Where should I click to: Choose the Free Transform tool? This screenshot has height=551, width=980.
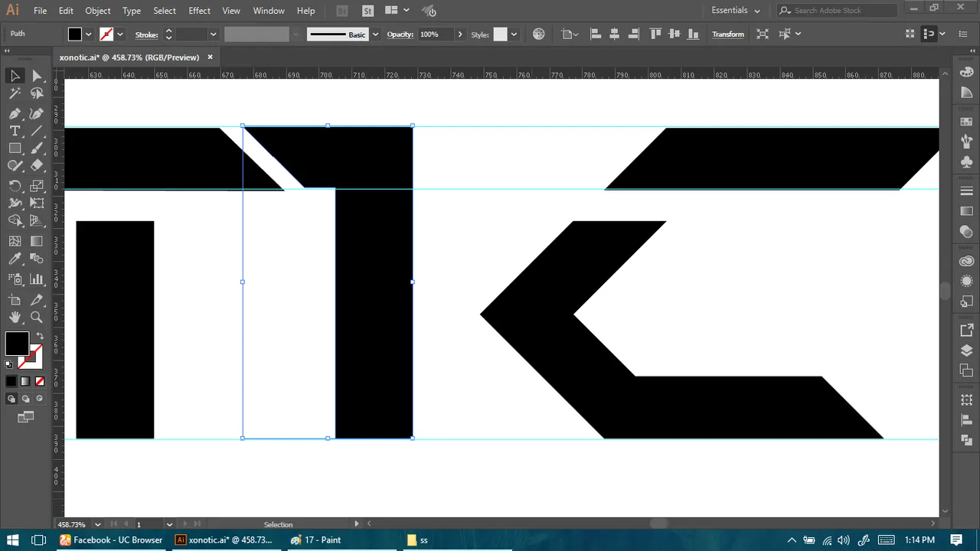pos(37,204)
